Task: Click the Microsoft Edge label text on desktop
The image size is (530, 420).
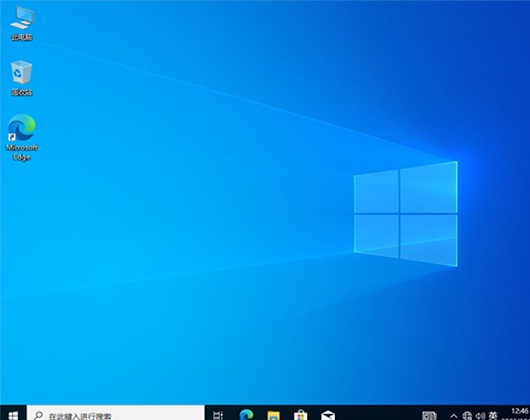Action: 22,152
